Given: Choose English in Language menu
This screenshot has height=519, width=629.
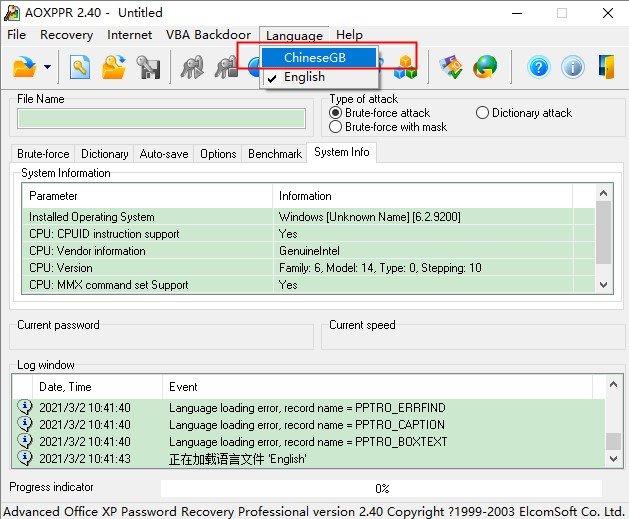Looking at the screenshot, I should pyautogui.click(x=320, y=77).
